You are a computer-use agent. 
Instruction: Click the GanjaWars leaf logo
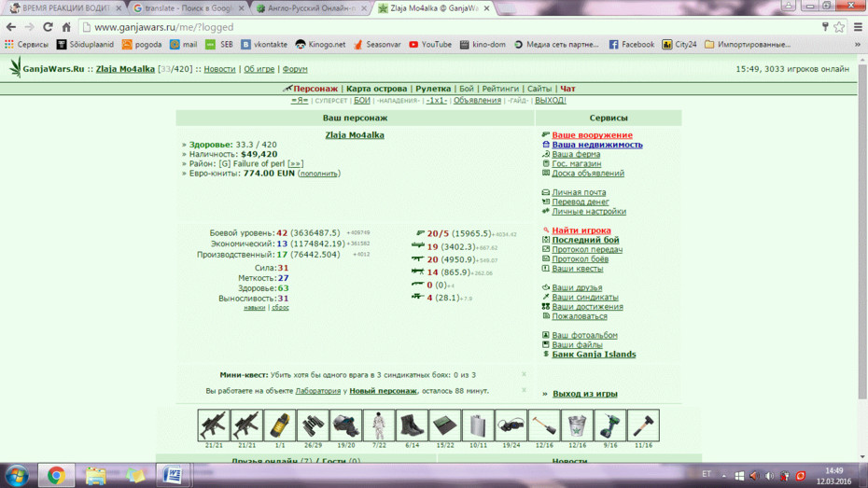point(15,67)
